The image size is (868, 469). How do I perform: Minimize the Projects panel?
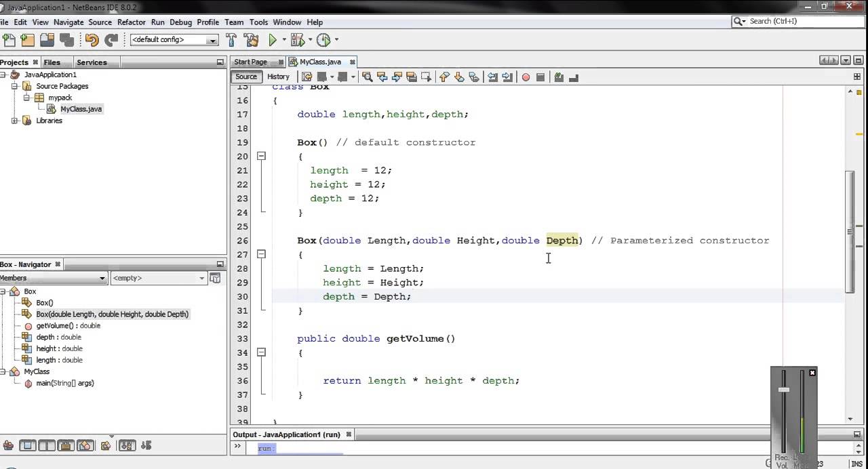(x=220, y=62)
